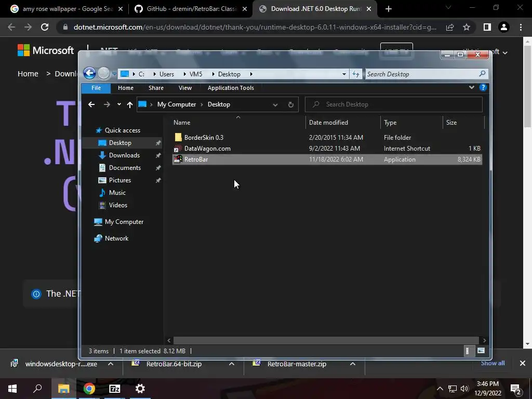532x399 pixels.
Task: Open the View ribbon tab
Action: coord(185,88)
